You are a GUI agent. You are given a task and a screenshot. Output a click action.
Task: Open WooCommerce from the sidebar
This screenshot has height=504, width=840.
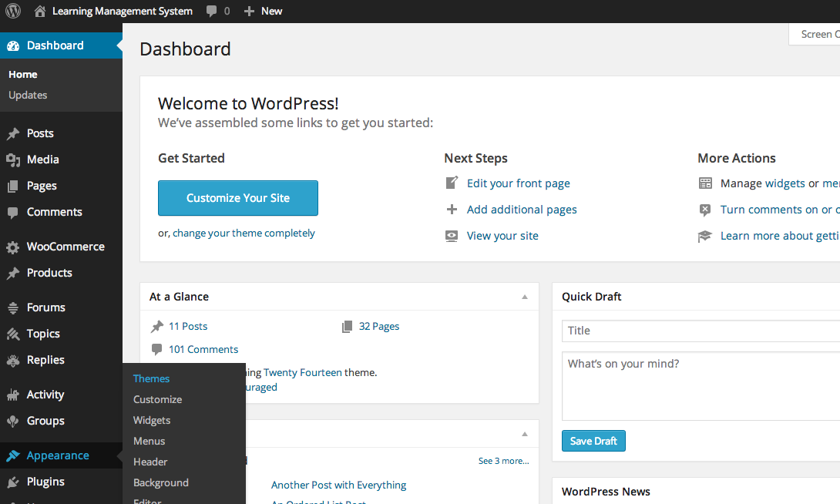point(61,247)
